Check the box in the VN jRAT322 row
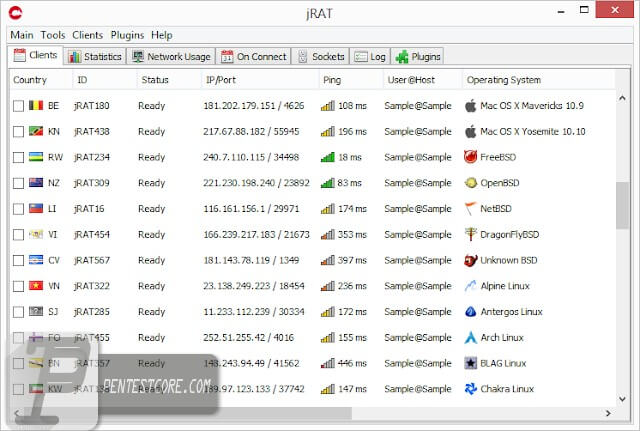 pyautogui.click(x=18, y=287)
